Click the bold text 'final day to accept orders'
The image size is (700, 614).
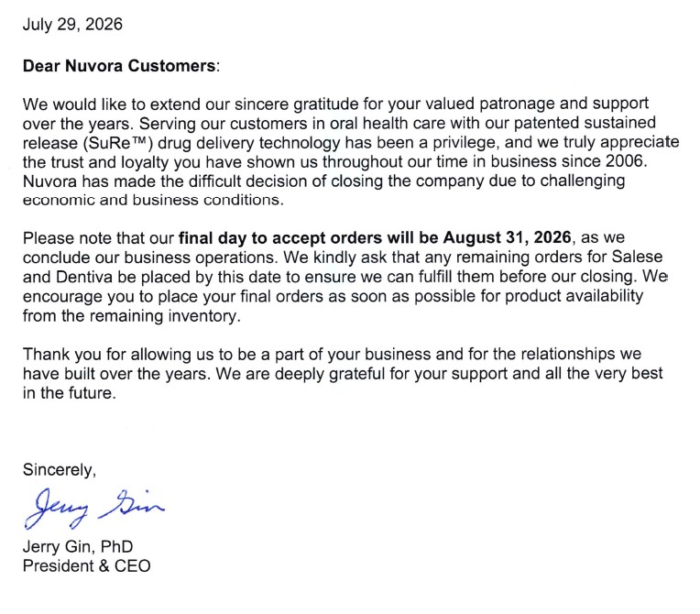tap(280, 238)
